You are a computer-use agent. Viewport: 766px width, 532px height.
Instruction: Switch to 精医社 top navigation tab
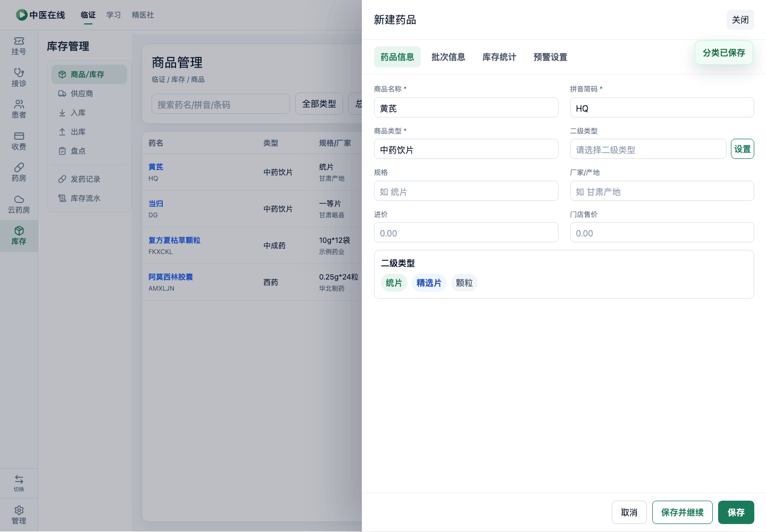(143, 15)
